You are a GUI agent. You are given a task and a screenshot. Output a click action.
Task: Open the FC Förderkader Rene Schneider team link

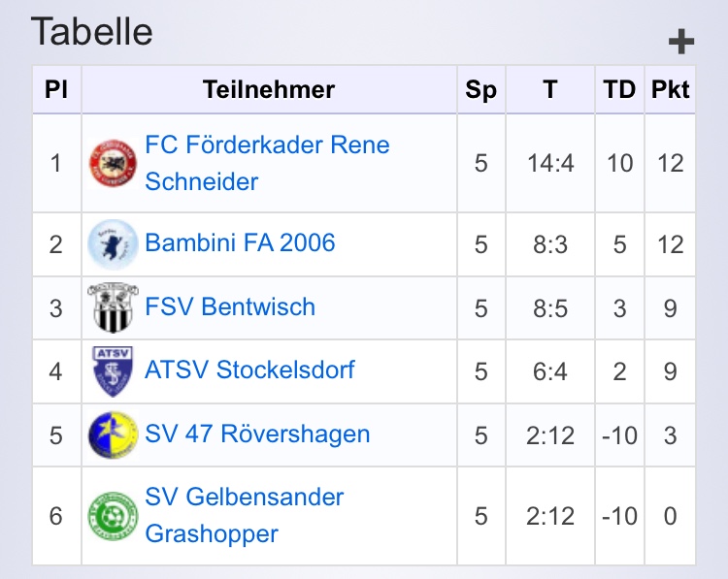[x=267, y=145]
